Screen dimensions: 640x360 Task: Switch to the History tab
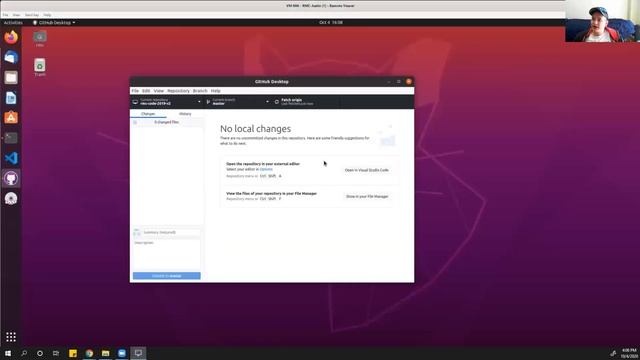(x=185, y=114)
